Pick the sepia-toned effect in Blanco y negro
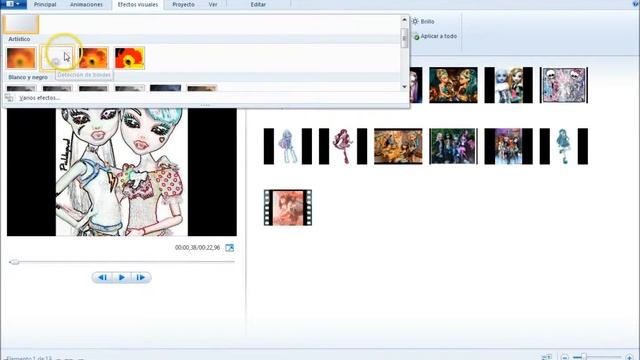The height and width of the screenshot is (360, 640). 202,88
